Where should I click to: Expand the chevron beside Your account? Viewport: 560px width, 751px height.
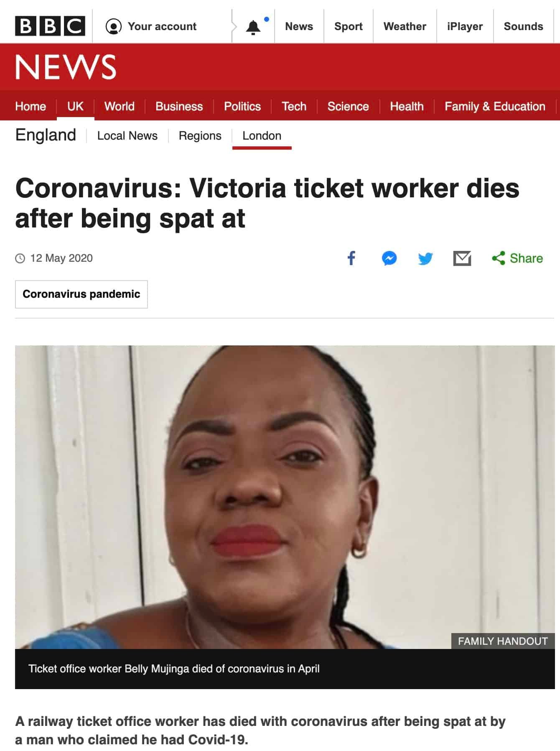(234, 27)
